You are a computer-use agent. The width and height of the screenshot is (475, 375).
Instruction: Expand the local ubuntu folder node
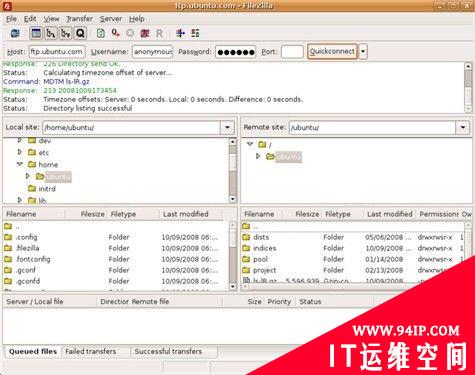(28, 176)
